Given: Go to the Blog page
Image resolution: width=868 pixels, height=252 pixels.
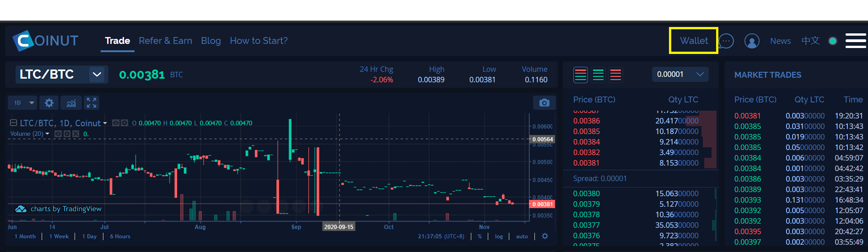Looking at the screenshot, I should click(211, 41).
